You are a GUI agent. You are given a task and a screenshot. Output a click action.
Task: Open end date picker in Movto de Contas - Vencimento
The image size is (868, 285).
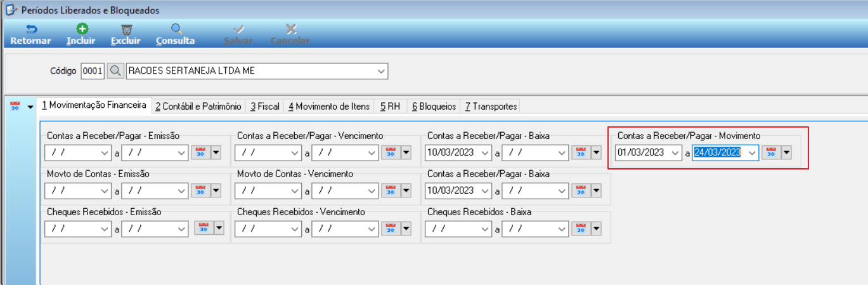point(372,190)
